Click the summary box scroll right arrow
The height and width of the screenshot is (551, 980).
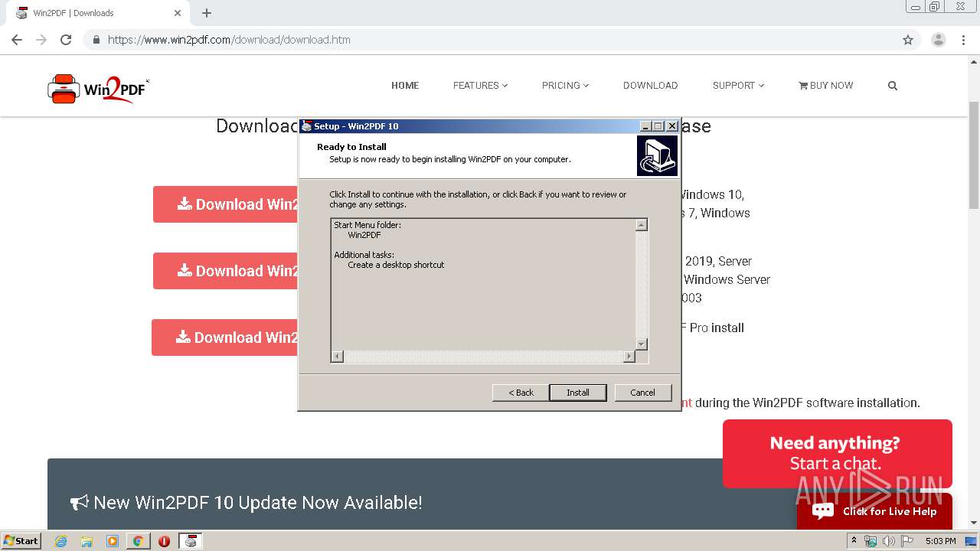[x=629, y=357]
